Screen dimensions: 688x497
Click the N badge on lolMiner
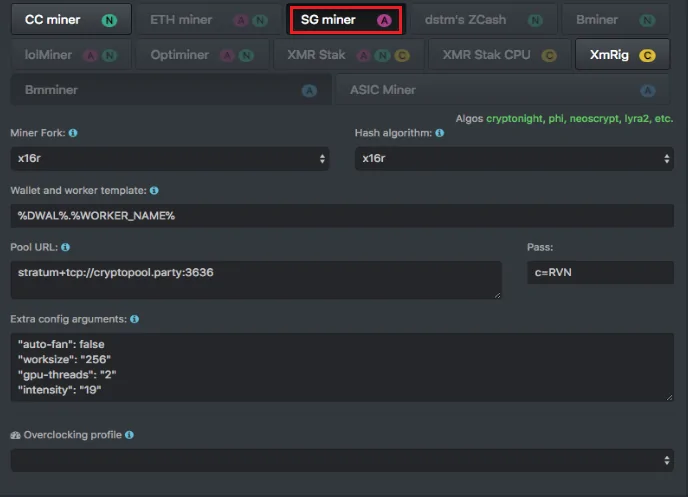pyautogui.click(x=109, y=55)
